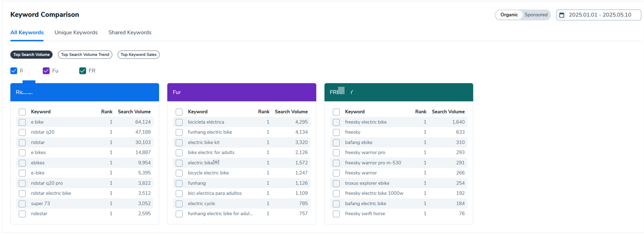This screenshot has width=644, height=235.
Task: Uncheck the green FR brand checkbox
Action: click(x=82, y=71)
